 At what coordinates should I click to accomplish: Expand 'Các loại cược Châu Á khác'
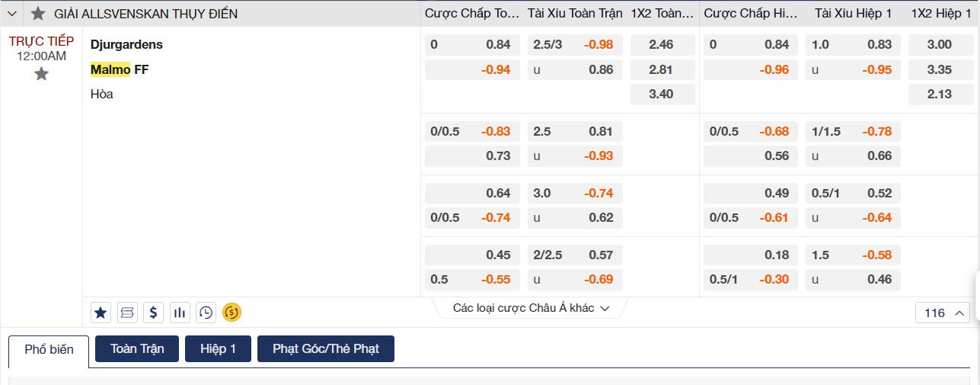tap(531, 308)
